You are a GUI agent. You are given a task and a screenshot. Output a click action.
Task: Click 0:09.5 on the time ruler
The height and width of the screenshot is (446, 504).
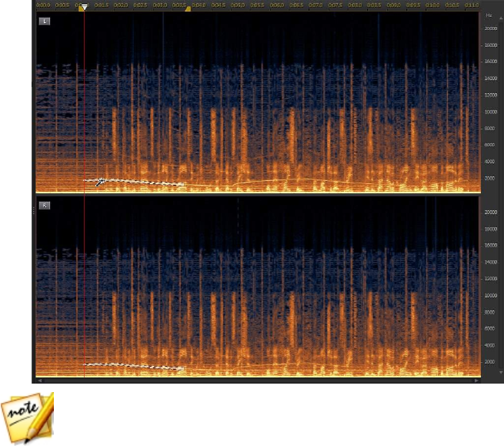(413, 5)
